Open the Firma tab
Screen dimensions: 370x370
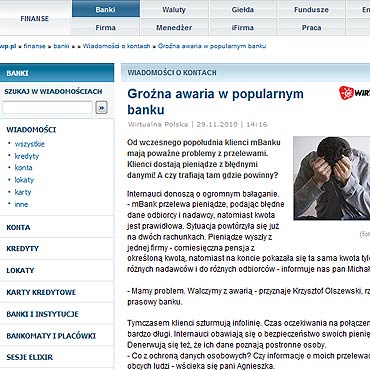coord(106,27)
